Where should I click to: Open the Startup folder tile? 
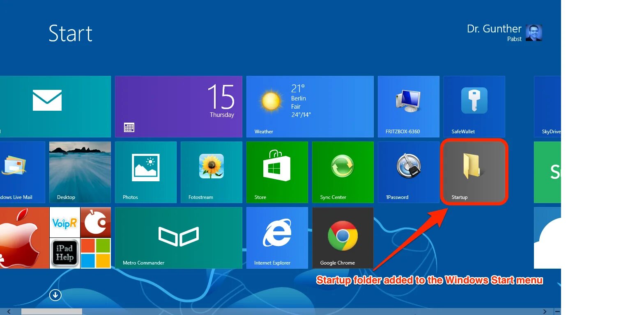474,172
